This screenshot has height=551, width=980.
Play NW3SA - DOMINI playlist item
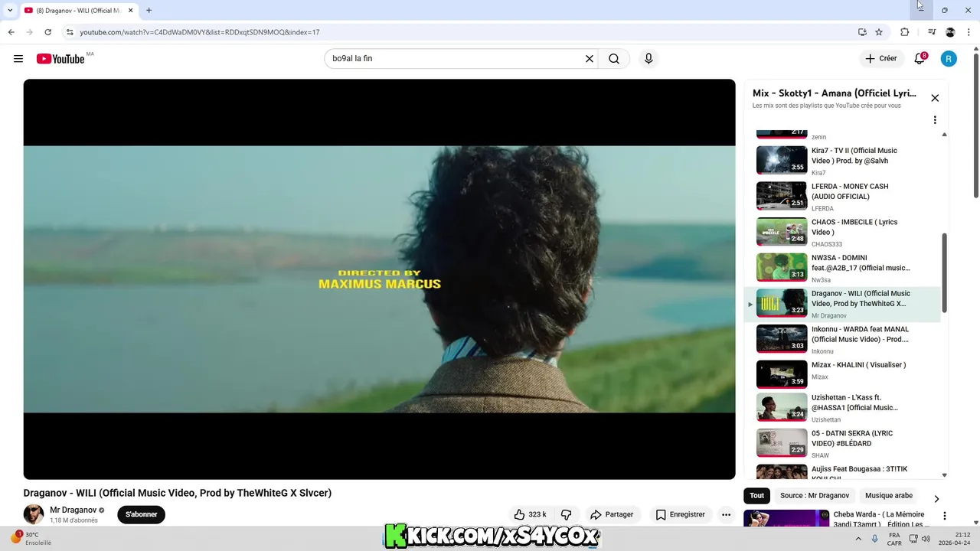point(842,269)
